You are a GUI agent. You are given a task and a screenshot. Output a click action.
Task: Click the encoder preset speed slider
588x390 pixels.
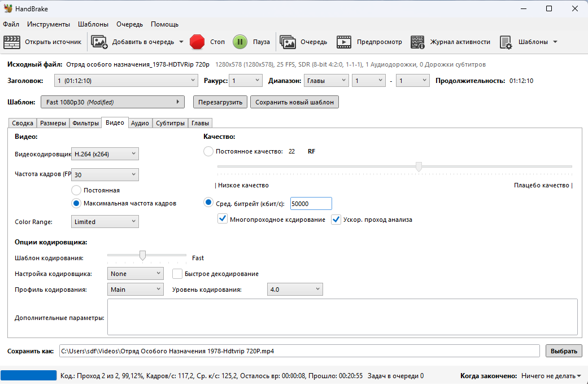143,256
